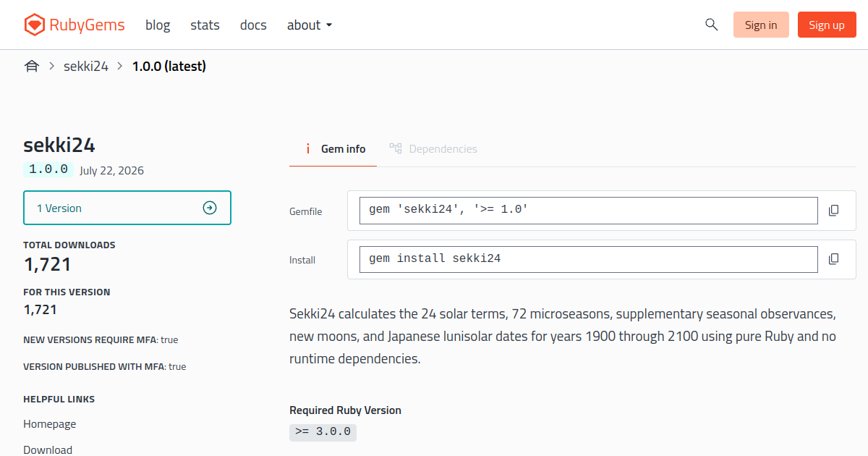Expand the about dropdown menu
The width and height of the screenshot is (868, 456).
(310, 25)
